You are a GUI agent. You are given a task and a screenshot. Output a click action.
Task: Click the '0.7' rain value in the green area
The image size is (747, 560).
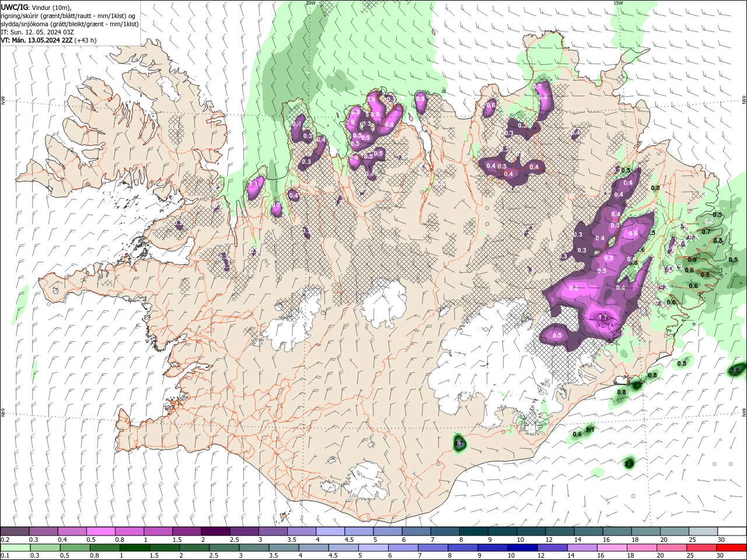coord(706,232)
